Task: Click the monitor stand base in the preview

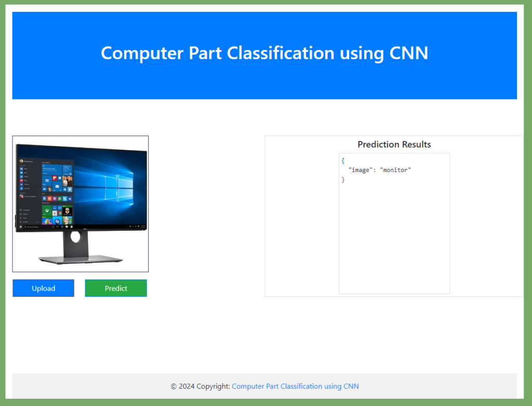Action: click(81, 260)
